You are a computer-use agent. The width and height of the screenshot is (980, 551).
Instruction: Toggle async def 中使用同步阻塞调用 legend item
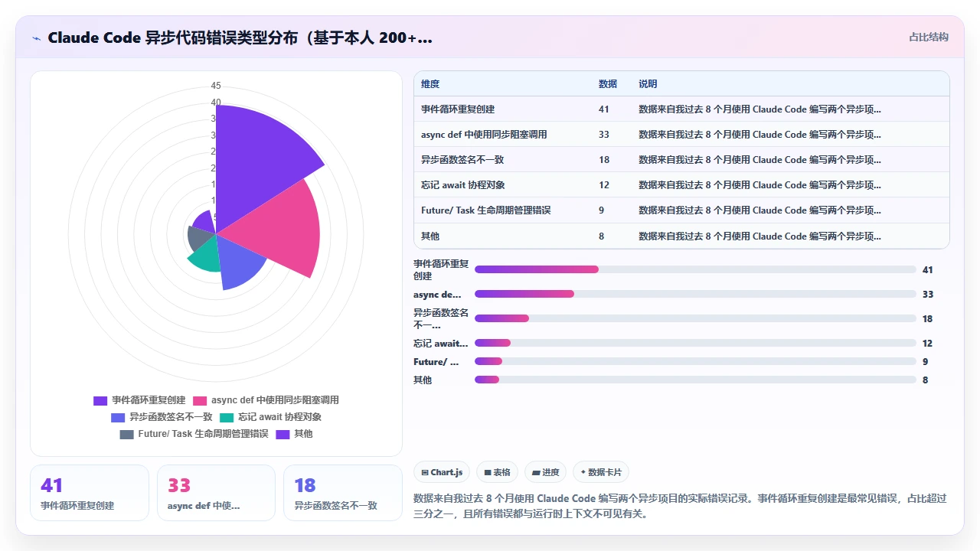266,400
